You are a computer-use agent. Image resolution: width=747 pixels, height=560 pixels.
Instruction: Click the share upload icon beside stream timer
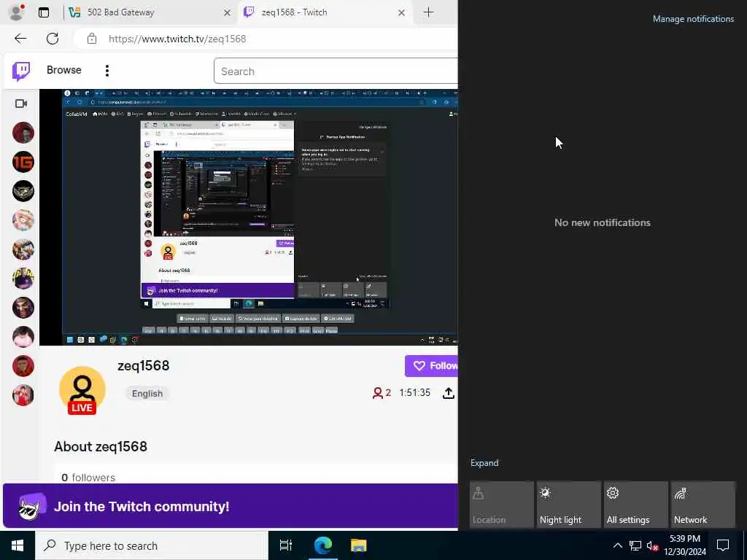coord(449,393)
